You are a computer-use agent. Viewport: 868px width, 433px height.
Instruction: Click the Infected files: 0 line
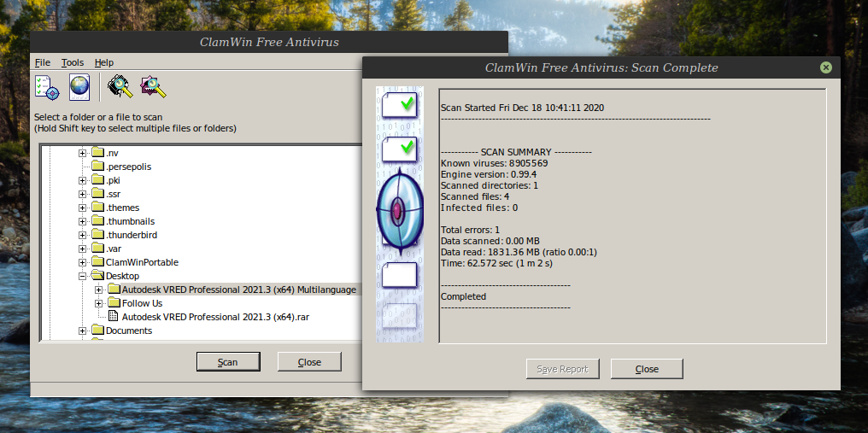coord(479,208)
